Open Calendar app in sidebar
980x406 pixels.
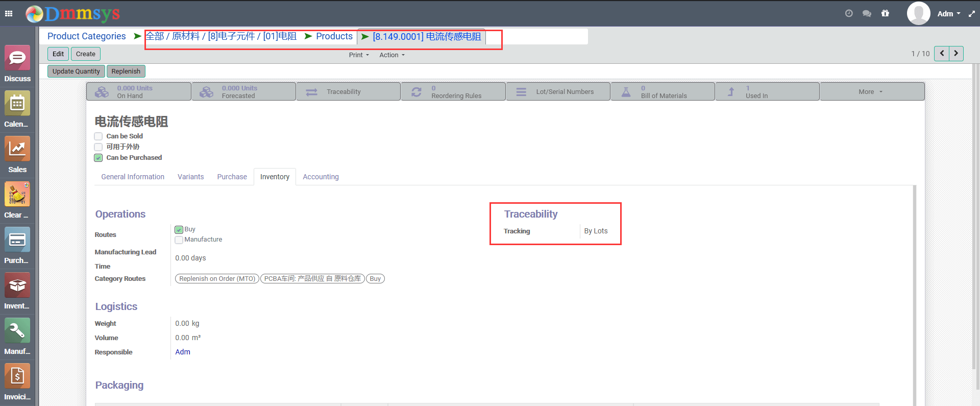pyautogui.click(x=17, y=109)
